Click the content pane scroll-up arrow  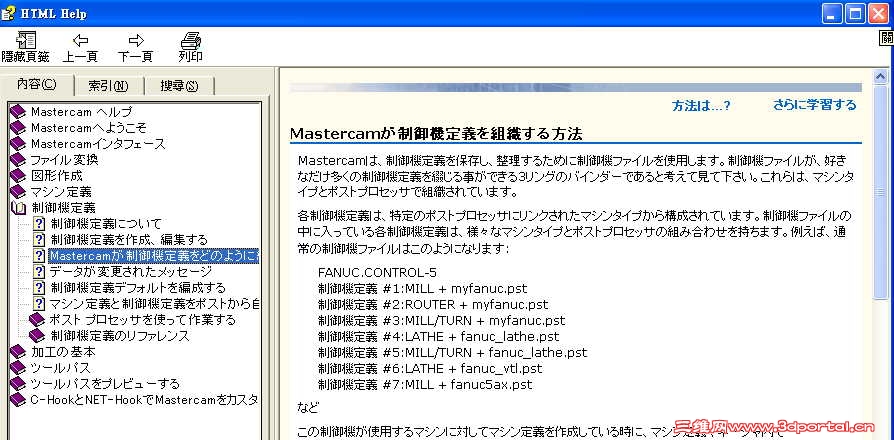pyautogui.click(x=882, y=75)
